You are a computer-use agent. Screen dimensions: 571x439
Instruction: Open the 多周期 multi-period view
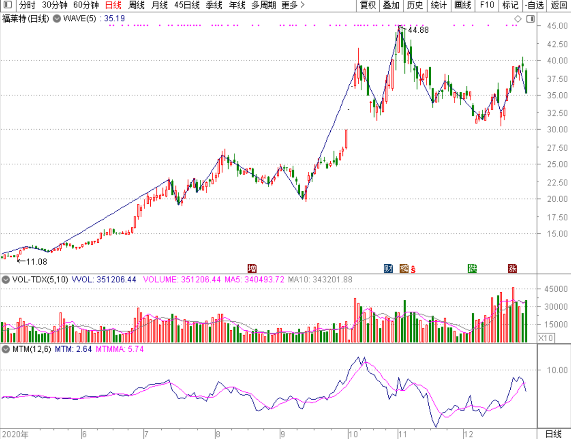[x=264, y=5]
